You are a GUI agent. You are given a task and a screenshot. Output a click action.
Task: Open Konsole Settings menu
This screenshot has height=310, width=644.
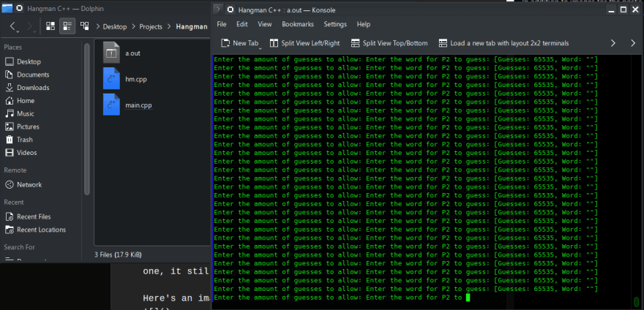335,24
